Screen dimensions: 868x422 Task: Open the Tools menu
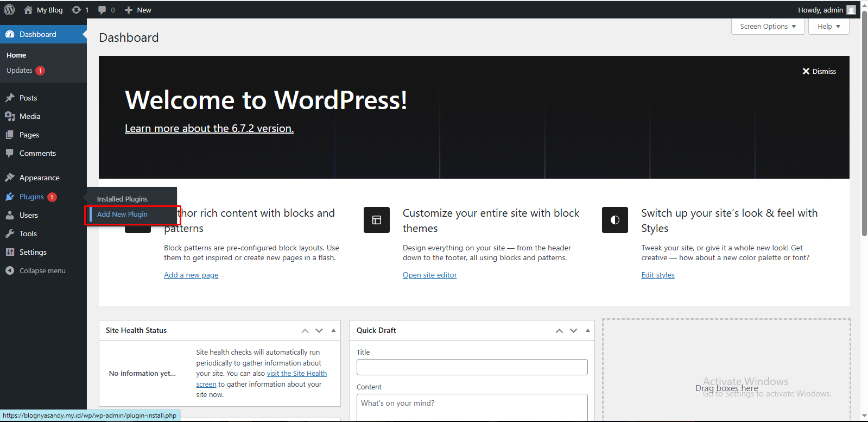(x=28, y=234)
